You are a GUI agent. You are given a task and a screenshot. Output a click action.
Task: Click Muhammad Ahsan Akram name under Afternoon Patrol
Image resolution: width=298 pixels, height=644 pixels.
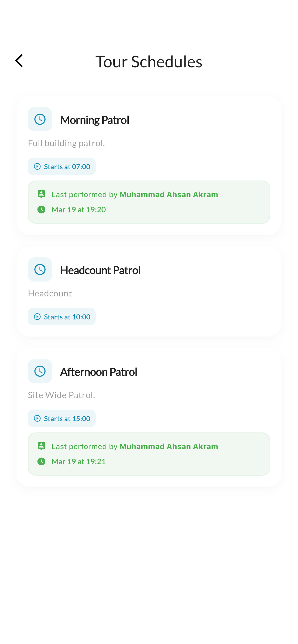pyautogui.click(x=169, y=447)
